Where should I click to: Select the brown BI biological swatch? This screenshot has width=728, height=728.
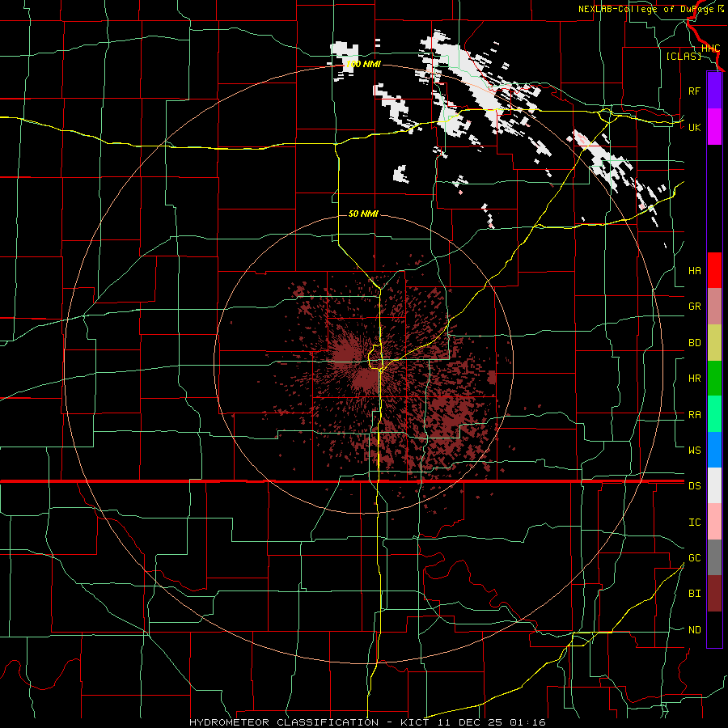click(714, 594)
